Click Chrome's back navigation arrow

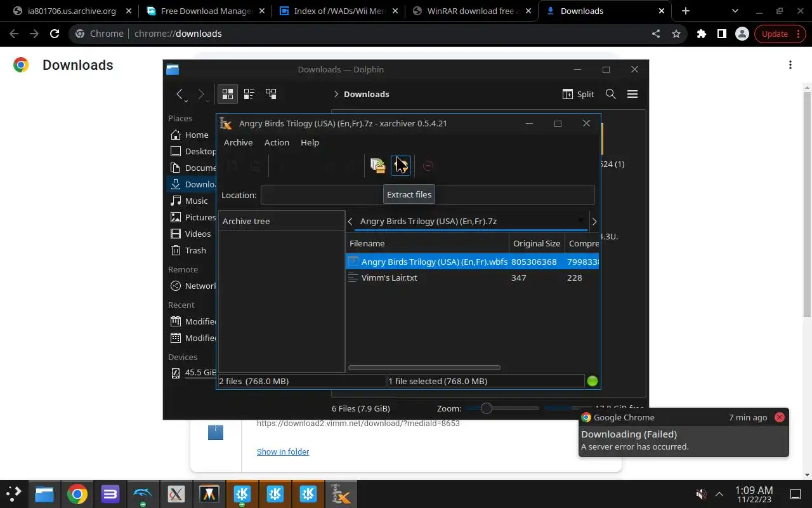[14, 34]
